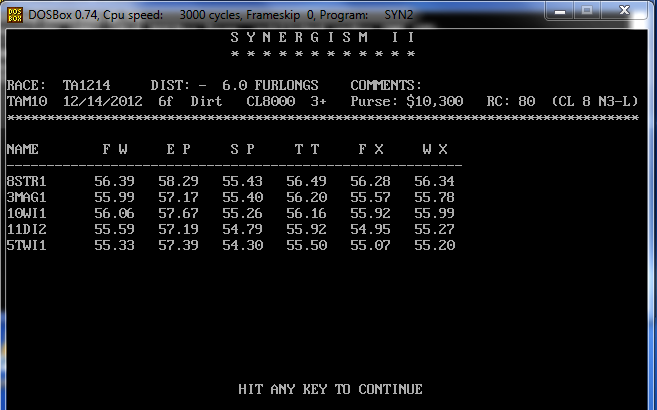Click 3MAG1's T T value 56.20

pos(307,197)
